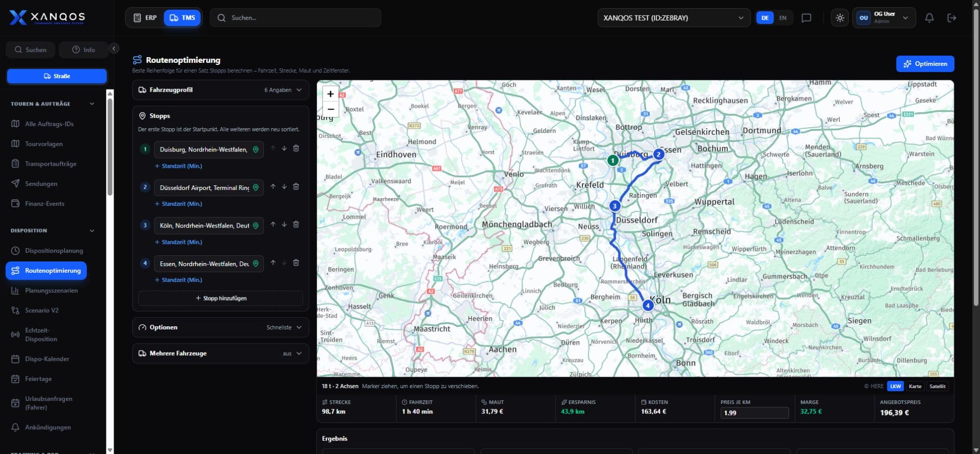Open Planungsszenarien page

coord(51,290)
